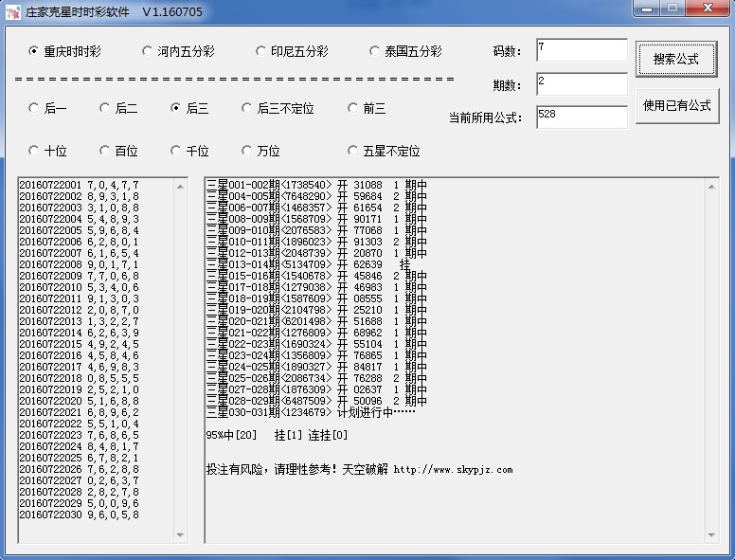Click the app icon in title bar

[12, 12]
